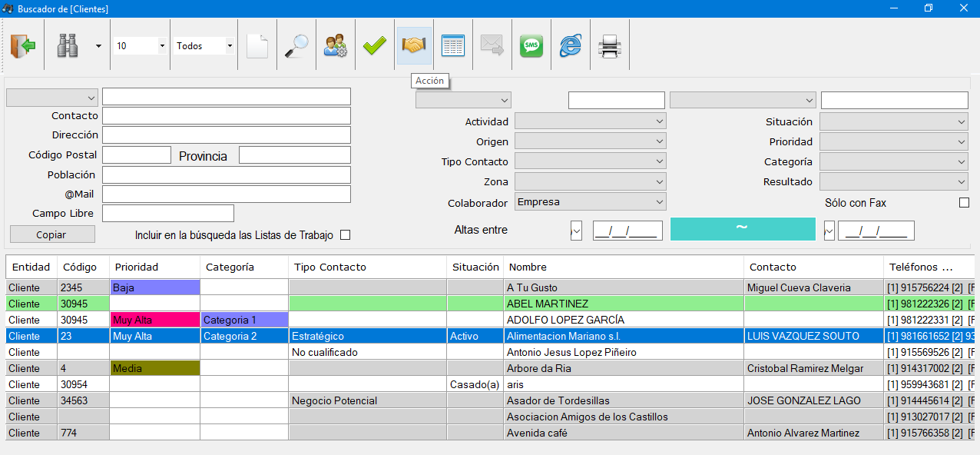Open the Tipo Contacto filter combo box

[590, 161]
